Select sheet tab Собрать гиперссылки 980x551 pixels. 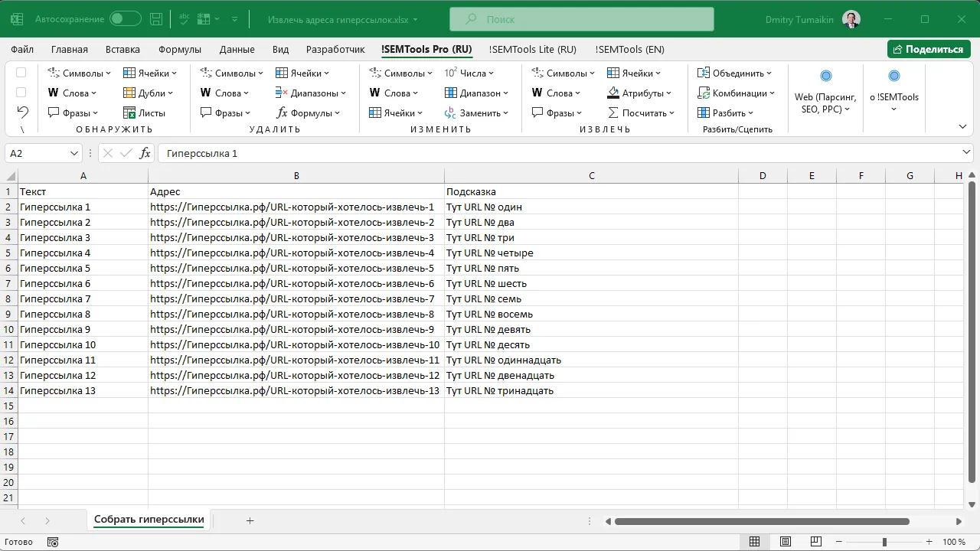tap(149, 520)
